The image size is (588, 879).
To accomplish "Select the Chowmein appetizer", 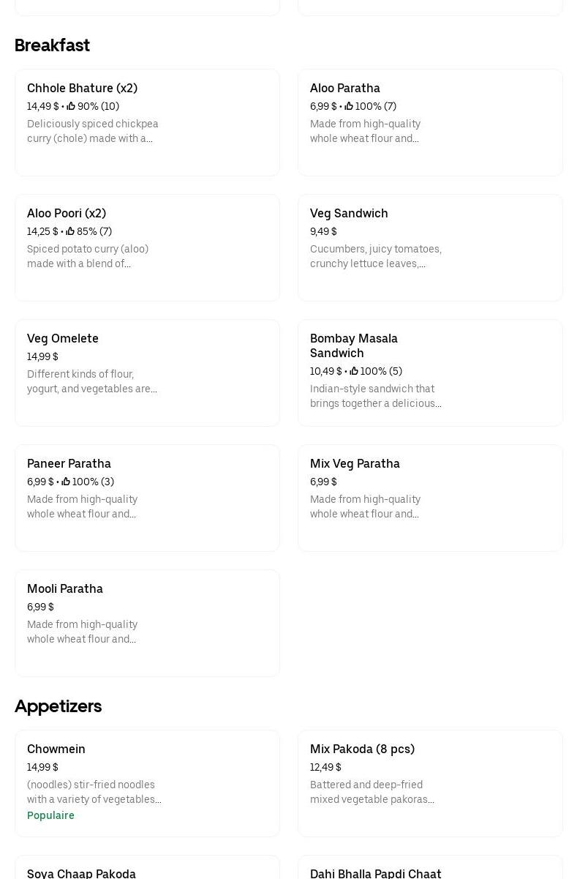I will pos(56,749).
